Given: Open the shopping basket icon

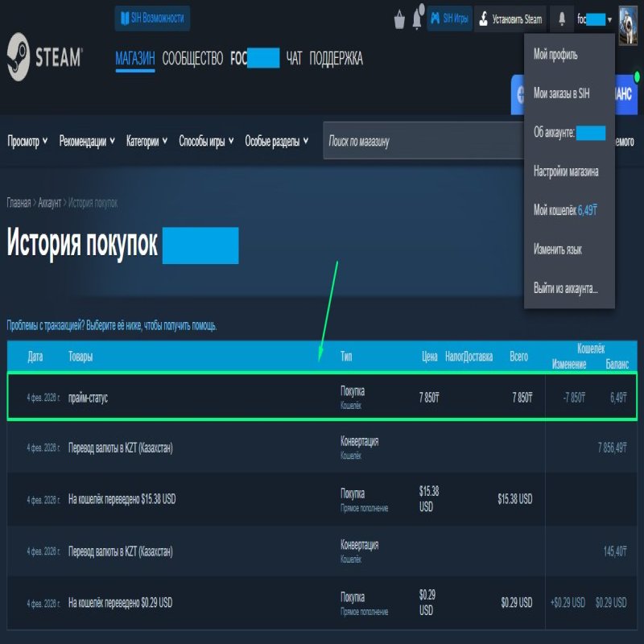Looking at the screenshot, I should (x=399, y=19).
